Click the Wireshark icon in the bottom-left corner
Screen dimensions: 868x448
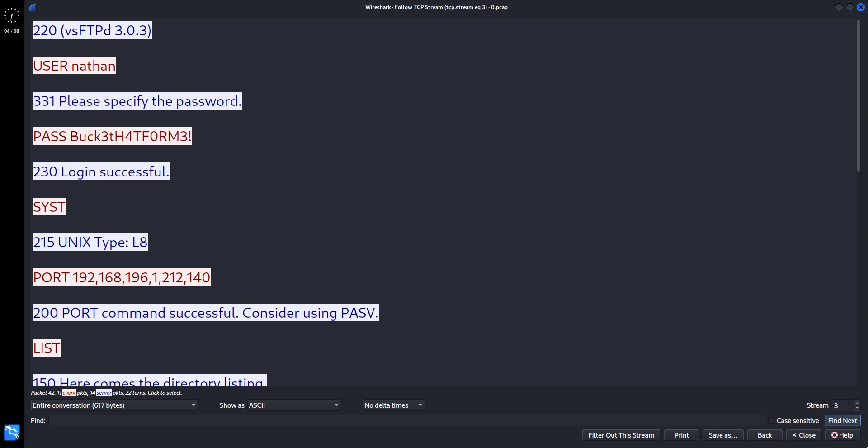[x=11, y=433]
